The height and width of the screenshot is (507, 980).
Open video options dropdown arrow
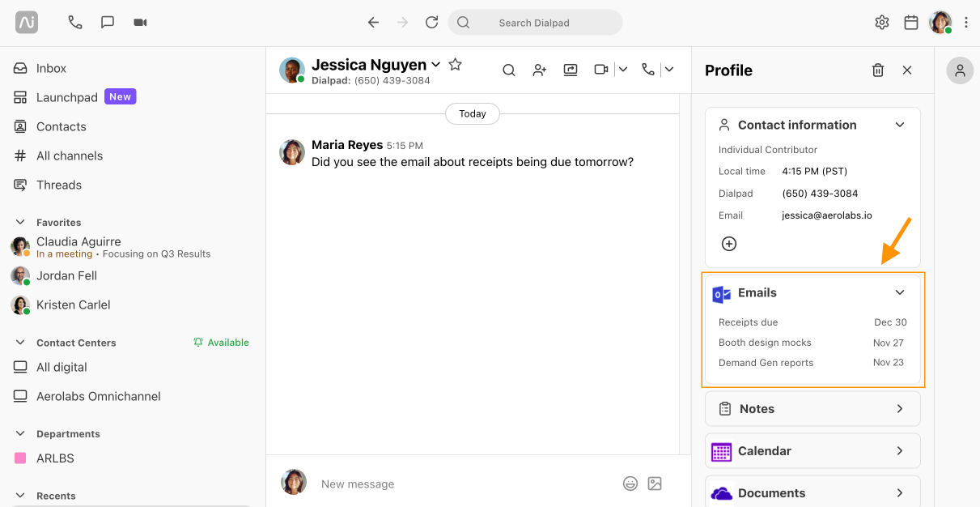[623, 70]
